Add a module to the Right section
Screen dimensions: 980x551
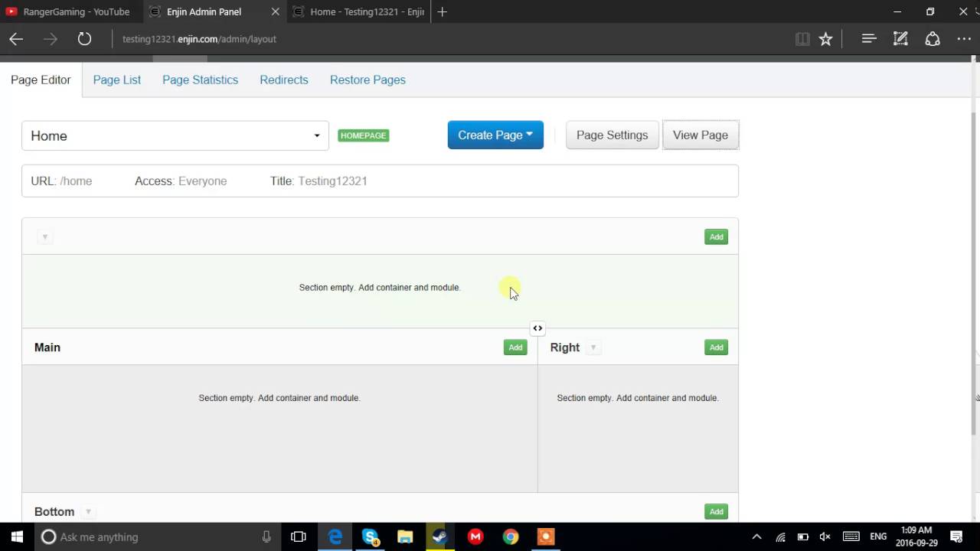[716, 347]
